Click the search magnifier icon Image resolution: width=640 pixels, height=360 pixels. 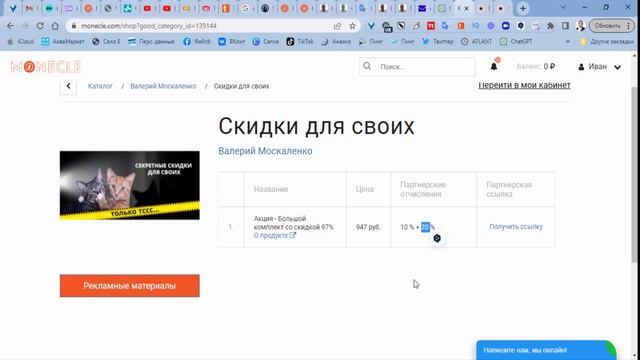click(x=367, y=66)
